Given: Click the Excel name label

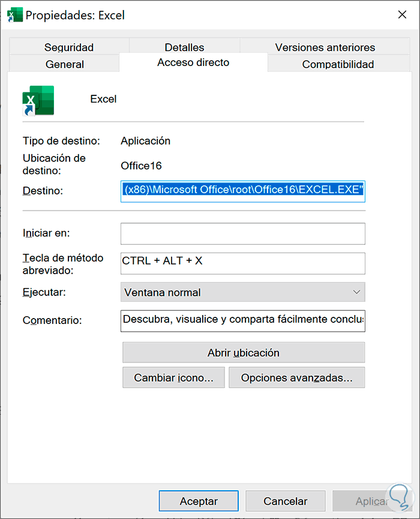Looking at the screenshot, I should 103,99.
